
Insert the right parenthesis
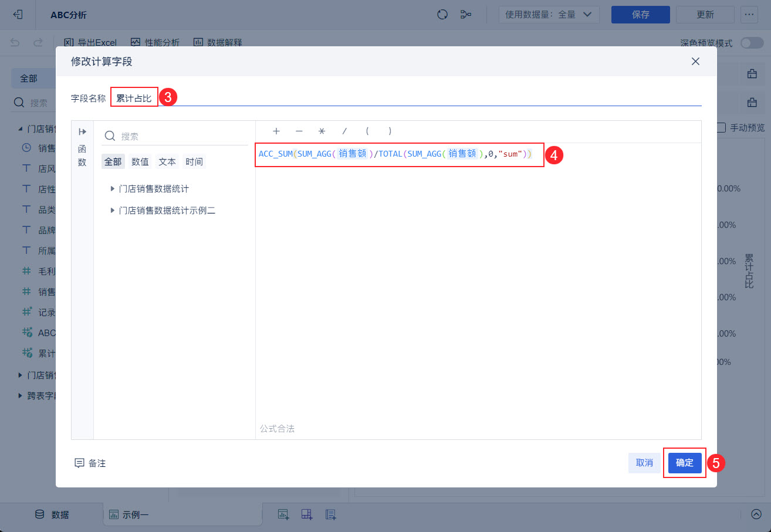click(390, 131)
